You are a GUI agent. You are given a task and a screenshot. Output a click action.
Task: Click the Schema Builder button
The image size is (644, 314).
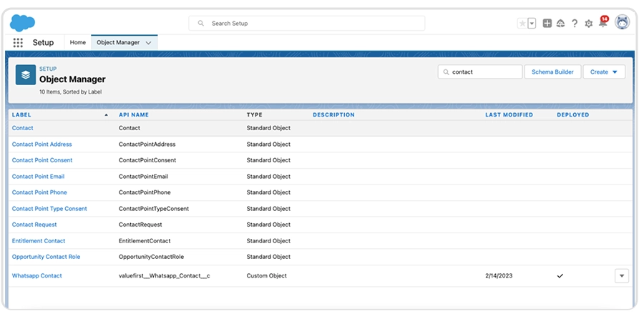tap(553, 72)
